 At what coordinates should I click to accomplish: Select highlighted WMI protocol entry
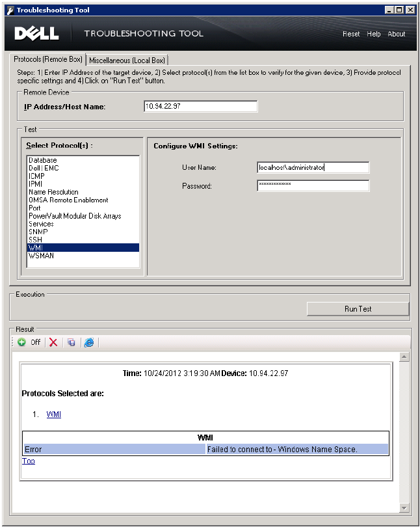[83, 248]
